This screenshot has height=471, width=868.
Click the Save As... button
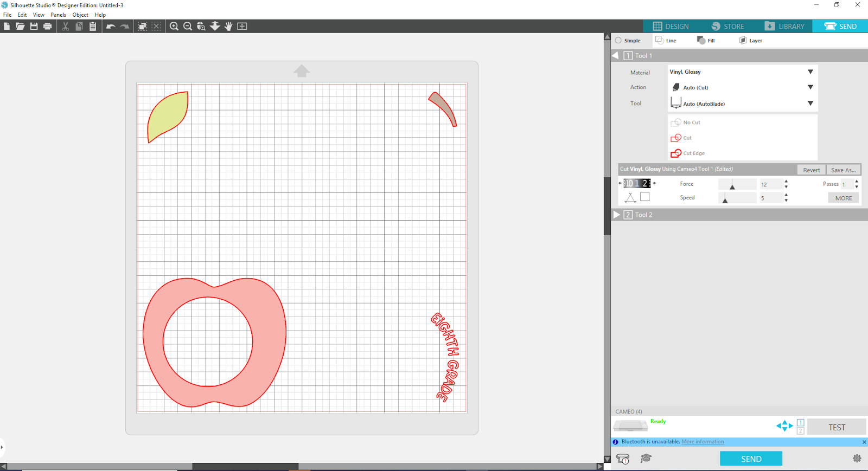(x=844, y=170)
